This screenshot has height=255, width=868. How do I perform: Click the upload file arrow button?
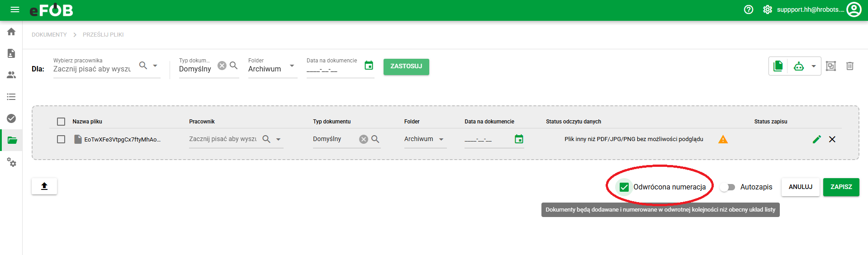[x=44, y=186]
